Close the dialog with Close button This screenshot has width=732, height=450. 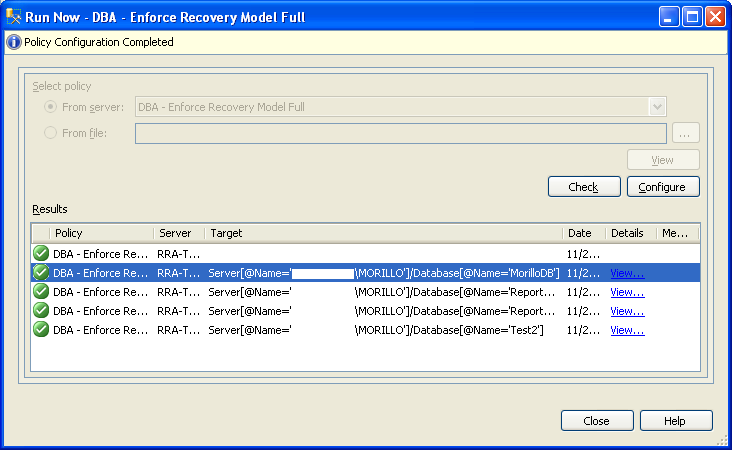[x=597, y=421]
